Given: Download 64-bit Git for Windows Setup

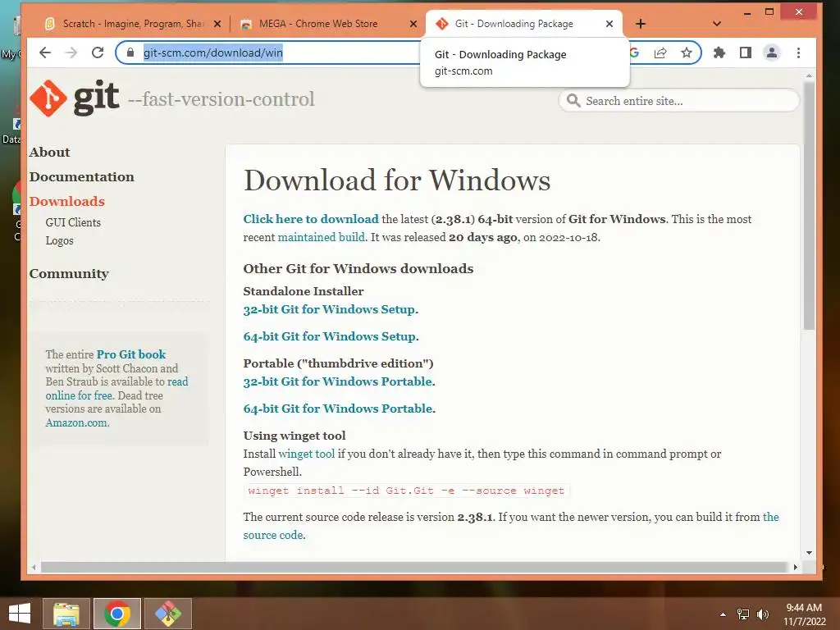Looking at the screenshot, I should tap(330, 336).
